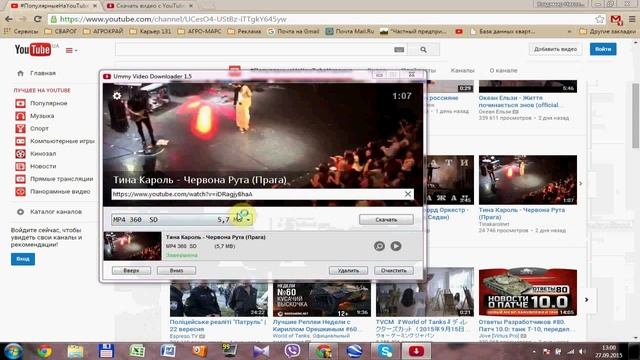Open the Chrome hamburger menu

pos(632,19)
